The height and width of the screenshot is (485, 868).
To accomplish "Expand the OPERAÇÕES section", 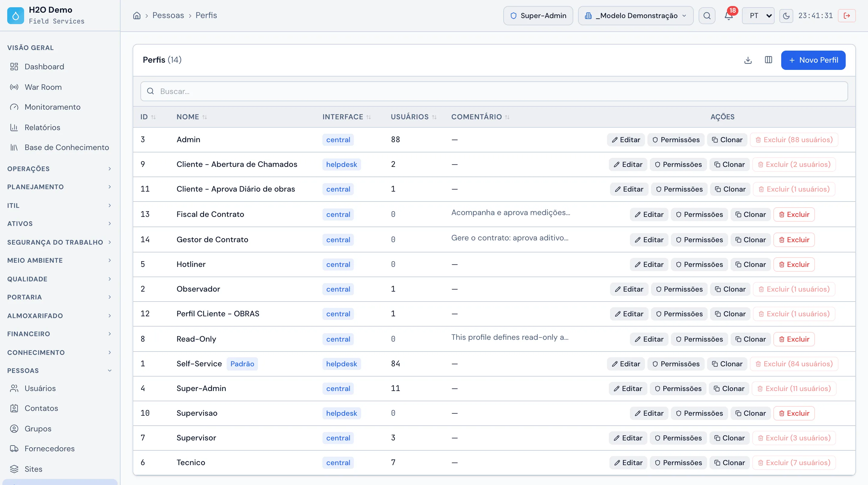I will point(60,169).
